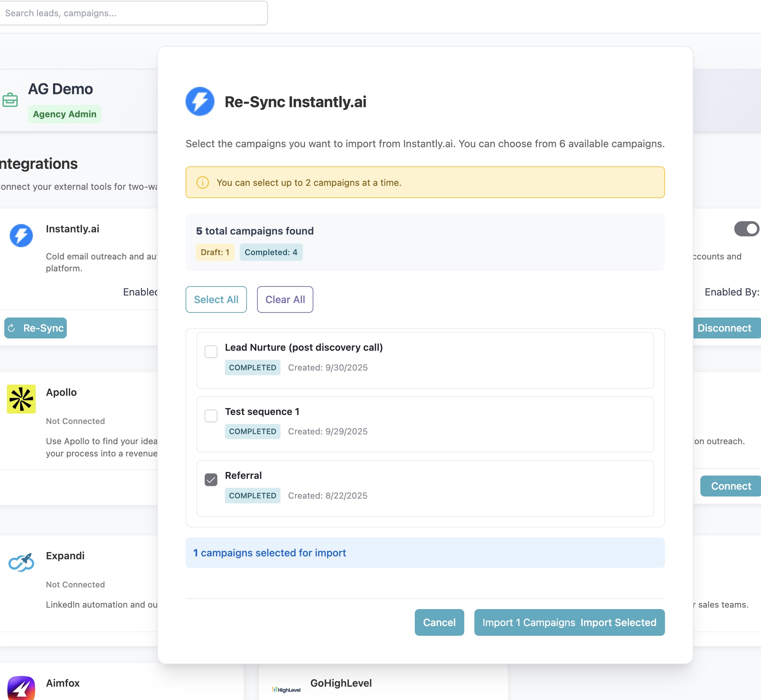This screenshot has width=761, height=700.
Task: Cancel the Re-Sync dialog
Action: (x=439, y=622)
